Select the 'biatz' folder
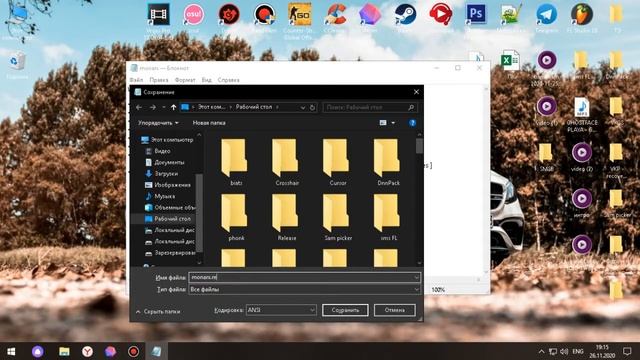This screenshot has width=640, height=360. pyautogui.click(x=235, y=162)
